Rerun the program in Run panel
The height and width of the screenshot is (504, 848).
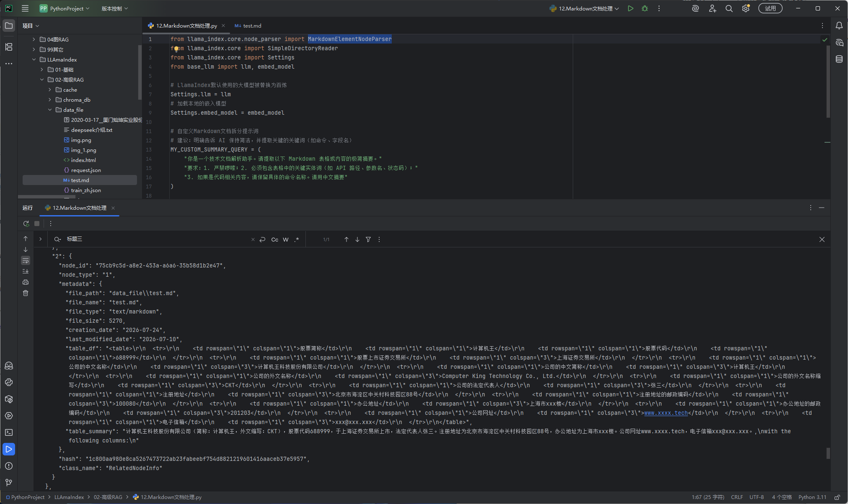(26, 224)
